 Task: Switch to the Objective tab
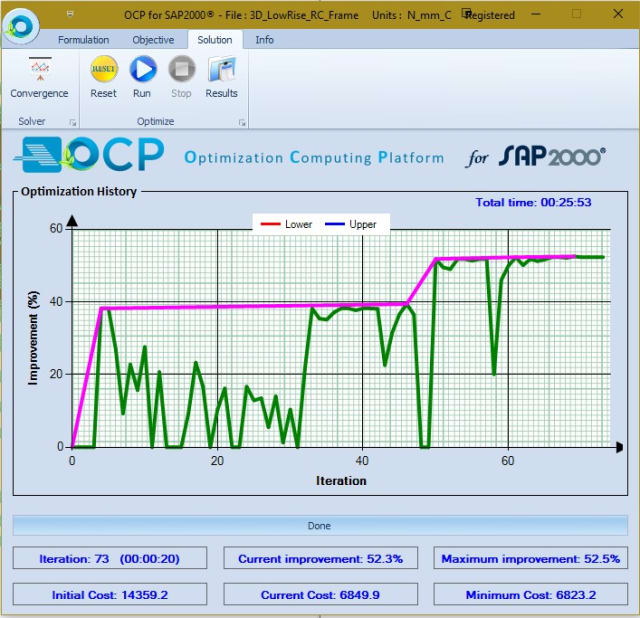pos(153,40)
